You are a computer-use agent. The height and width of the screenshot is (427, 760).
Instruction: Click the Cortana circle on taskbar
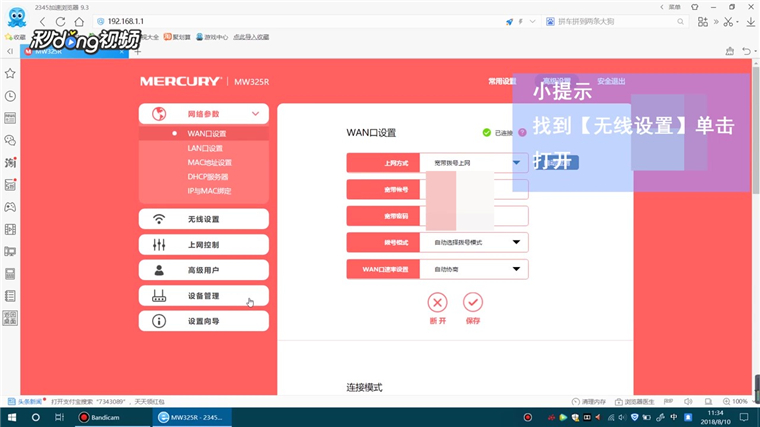coord(35,417)
